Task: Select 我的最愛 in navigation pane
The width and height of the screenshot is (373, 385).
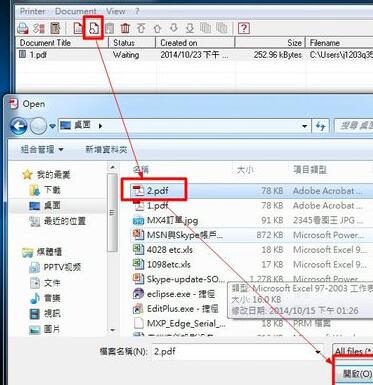Action: coord(47,174)
